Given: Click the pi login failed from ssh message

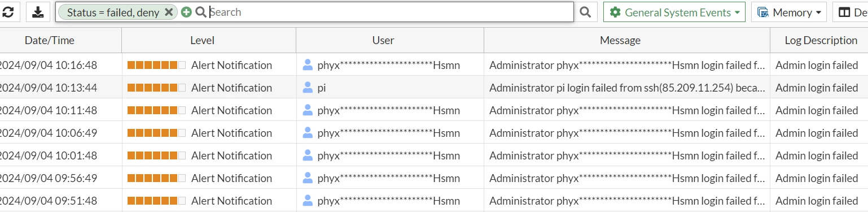Looking at the screenshot, I should [x=627, y=88].
